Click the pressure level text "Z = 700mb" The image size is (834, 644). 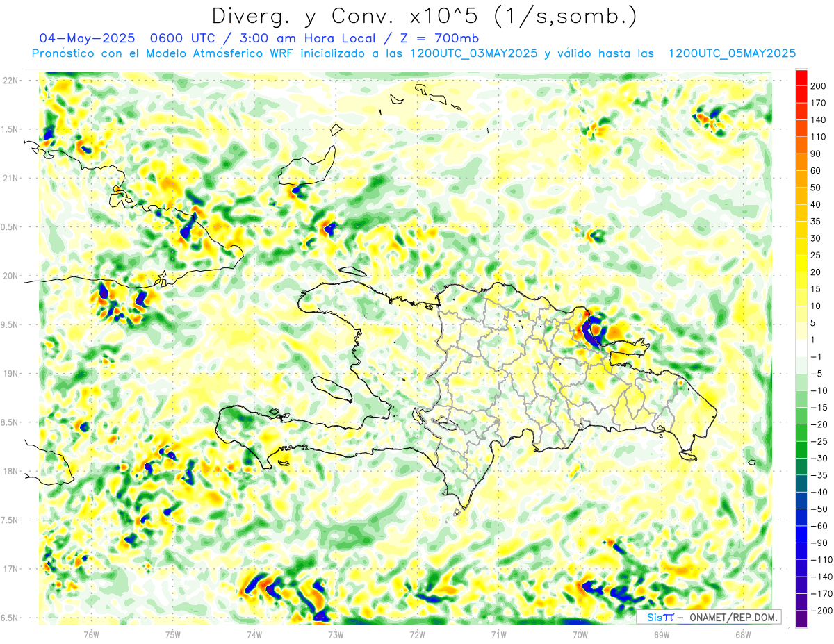coord(441,38)
